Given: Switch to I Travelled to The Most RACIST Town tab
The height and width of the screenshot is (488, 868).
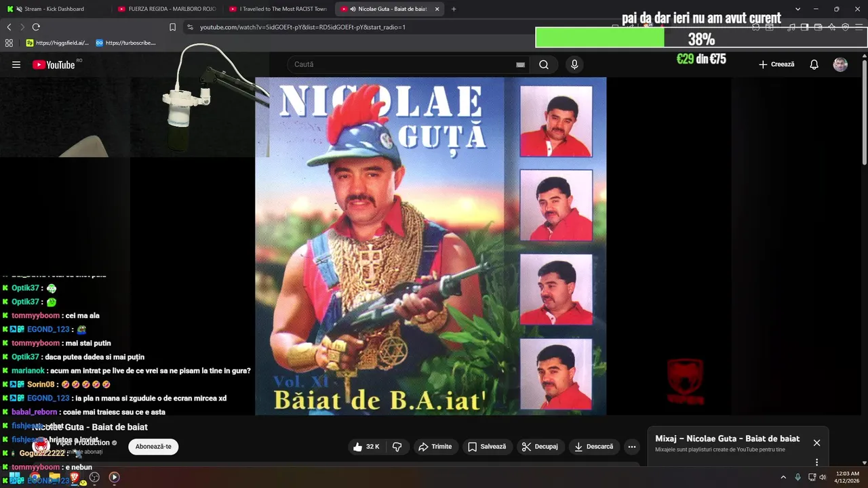Looking at the screenshot, I should 277,9.
